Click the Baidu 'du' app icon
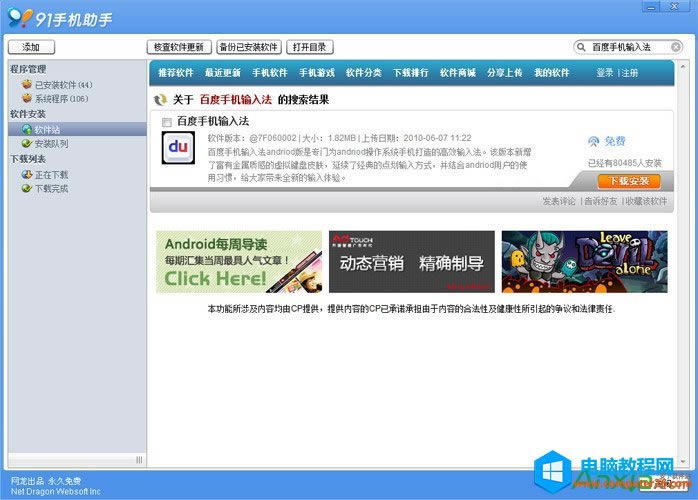The height and width of the screenshot is (500, 698). point(178,149)
